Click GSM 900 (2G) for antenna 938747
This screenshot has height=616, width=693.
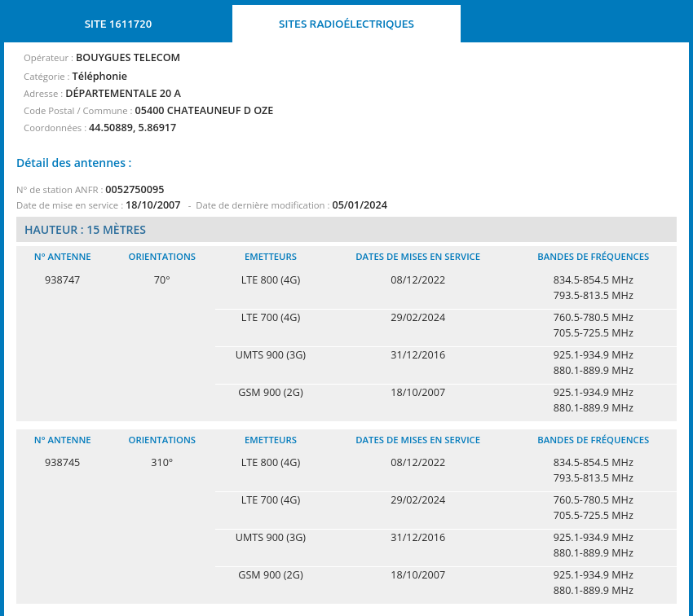[271, 393]
